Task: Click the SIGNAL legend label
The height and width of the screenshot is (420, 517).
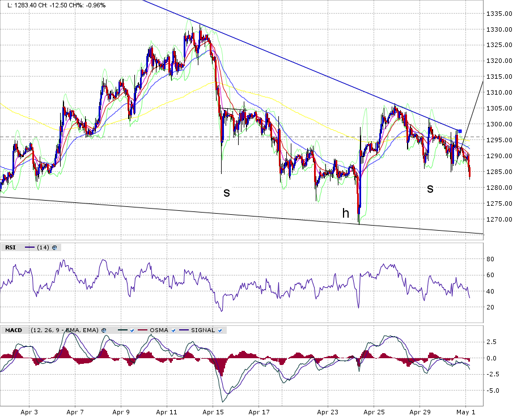Action: [203, 330]
